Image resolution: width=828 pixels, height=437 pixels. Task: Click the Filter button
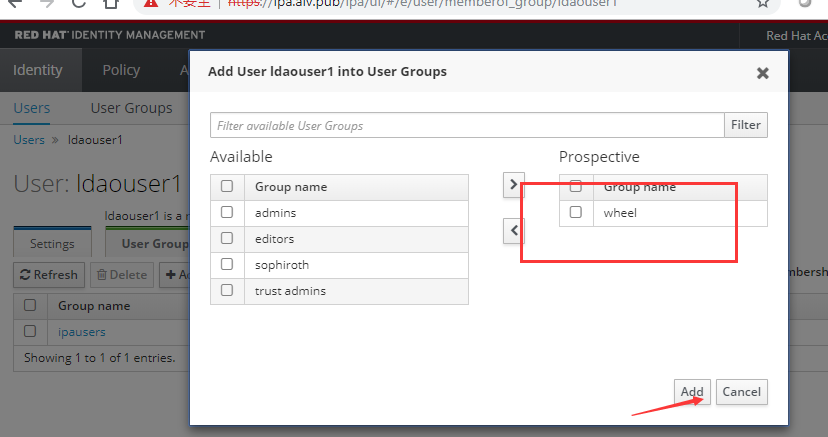pyautogui.click(x=746, y=125)
